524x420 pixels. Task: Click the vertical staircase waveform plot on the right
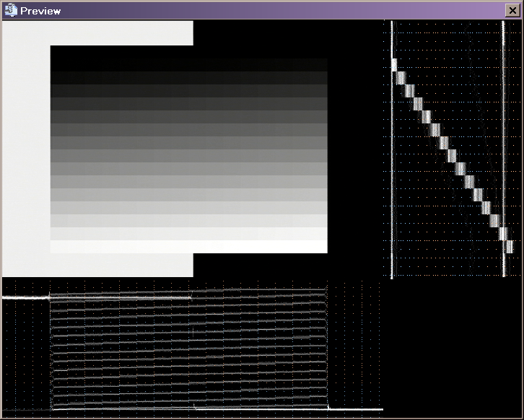pos(452,149)
